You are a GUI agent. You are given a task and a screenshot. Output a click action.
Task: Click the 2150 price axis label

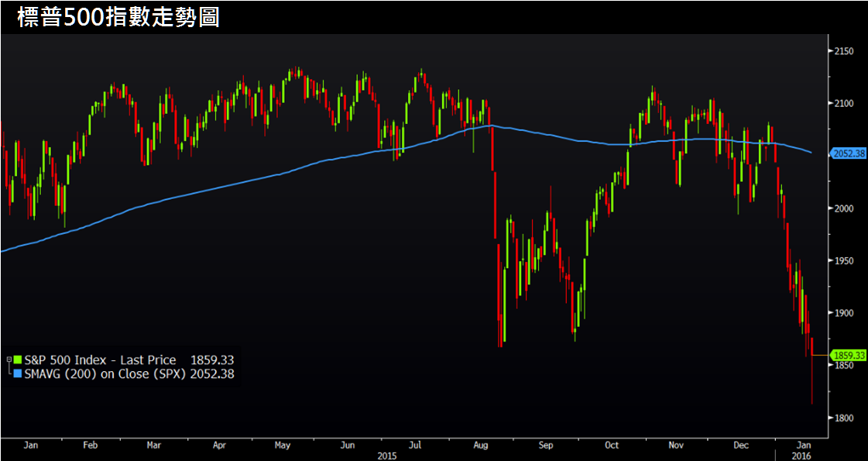[844, 51]
